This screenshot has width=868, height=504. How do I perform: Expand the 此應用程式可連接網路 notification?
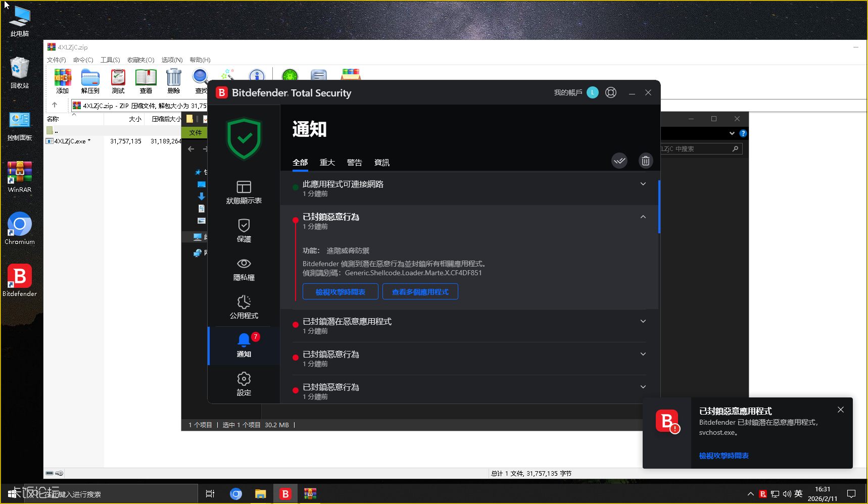[x=643, y=184]
